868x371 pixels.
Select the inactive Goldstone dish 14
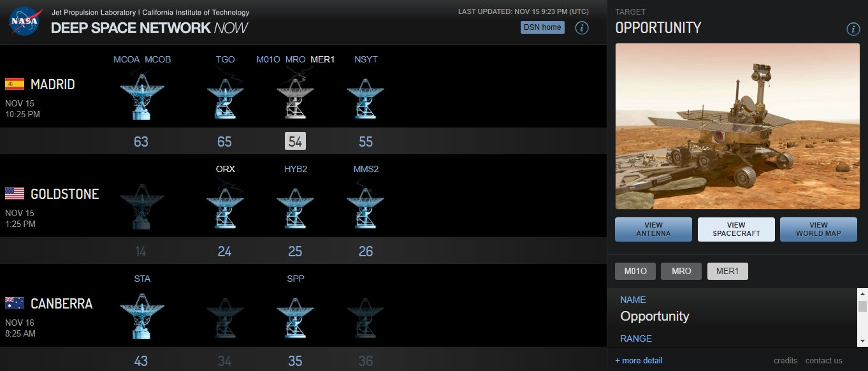[x=141, y=206]
